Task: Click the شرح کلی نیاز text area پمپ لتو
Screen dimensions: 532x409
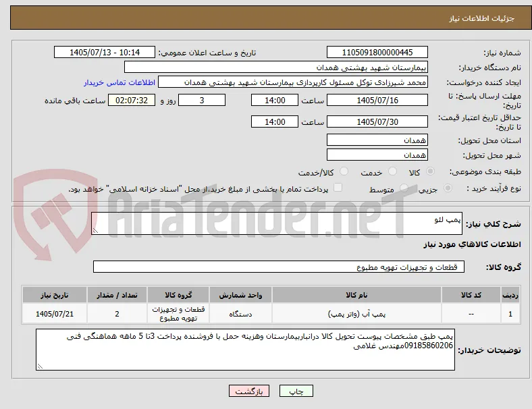Action: coord(277,223)
